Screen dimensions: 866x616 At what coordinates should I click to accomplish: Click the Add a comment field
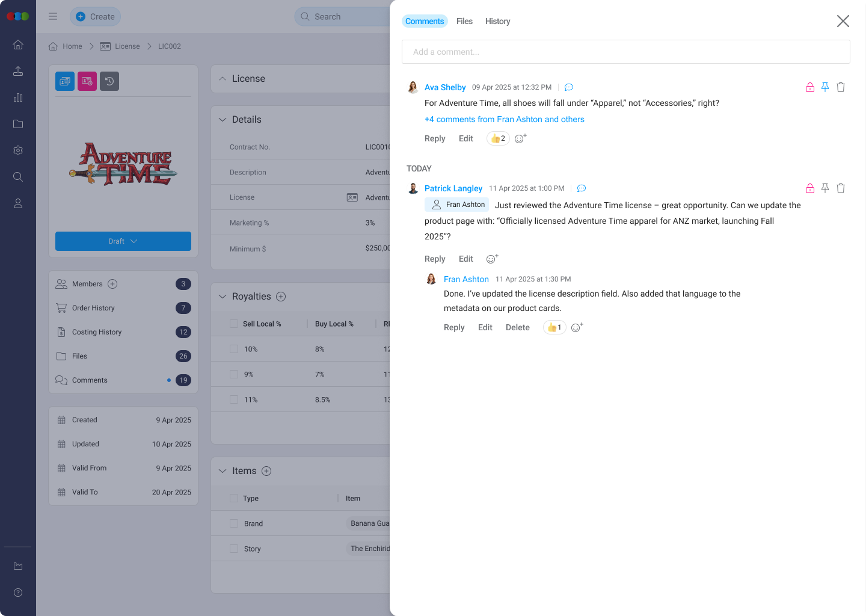(625, 52)
